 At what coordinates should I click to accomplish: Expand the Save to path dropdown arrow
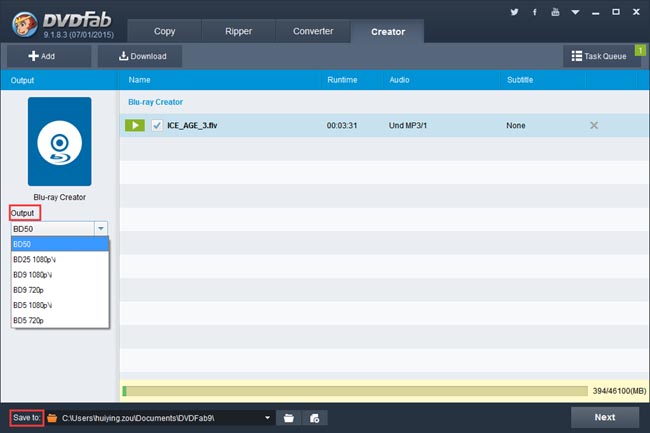tap(268, 418)
